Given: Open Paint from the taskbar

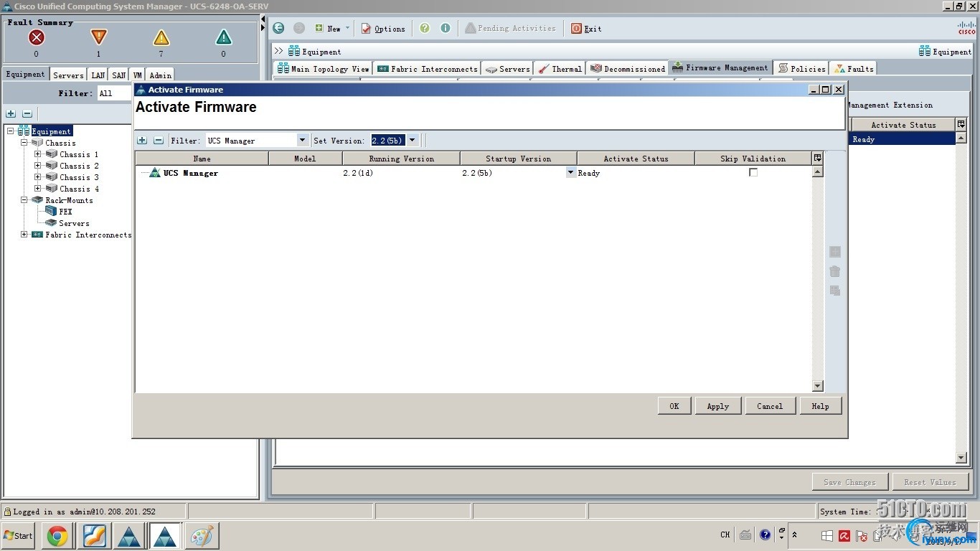Looking at the screenshot, I should click(x=202, y=536).
